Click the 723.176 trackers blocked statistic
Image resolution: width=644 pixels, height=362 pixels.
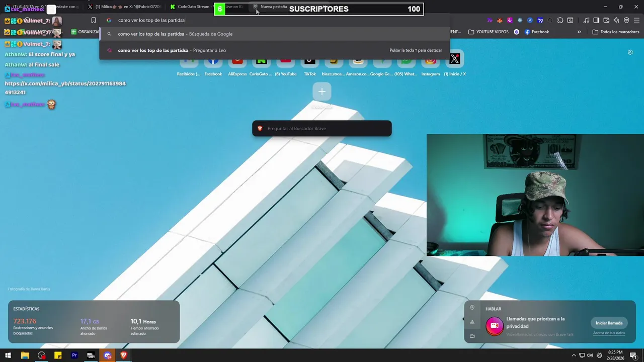pyautogui.click(x=33, y=326)
